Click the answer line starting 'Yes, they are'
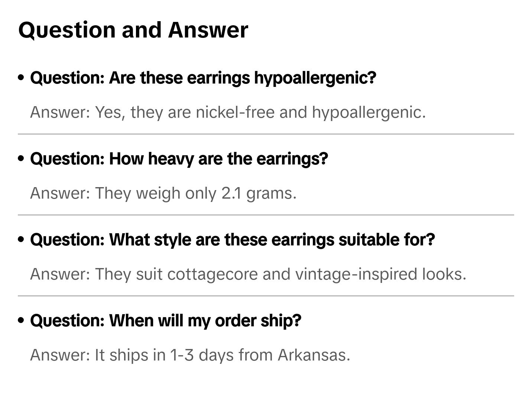Screen dimensions: 532x398 pyautogui.click(x=228, y=112)
